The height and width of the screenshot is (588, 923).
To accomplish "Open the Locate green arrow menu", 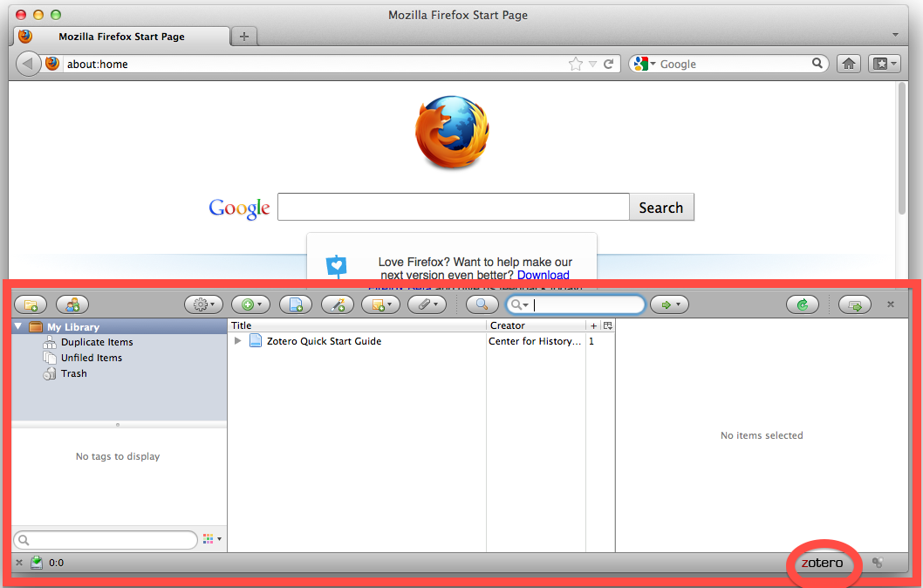I will click(x=669, y=304).
